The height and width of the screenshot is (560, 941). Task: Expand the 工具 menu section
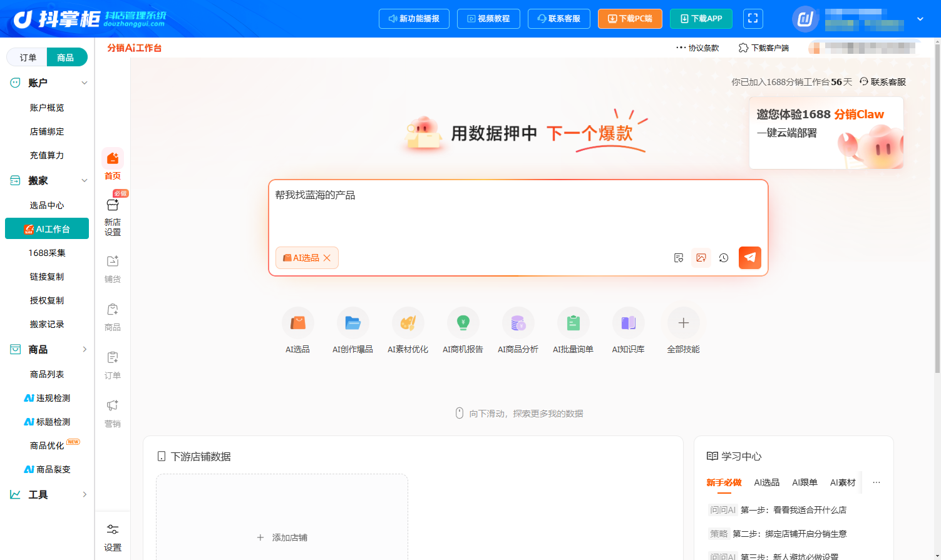click(85, 494)
